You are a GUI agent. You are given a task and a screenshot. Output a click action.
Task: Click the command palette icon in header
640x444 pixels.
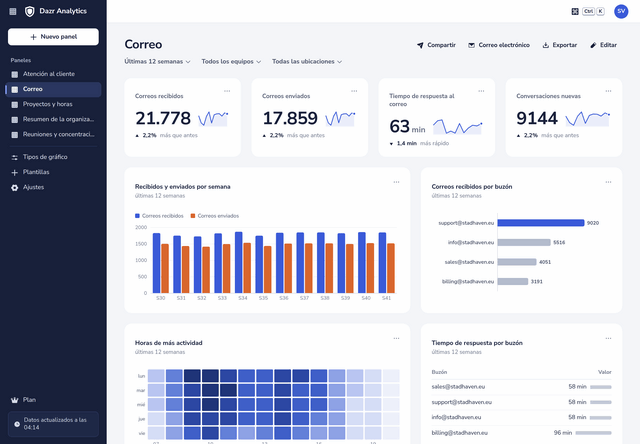pyautogui.click(x=575, y=11)
